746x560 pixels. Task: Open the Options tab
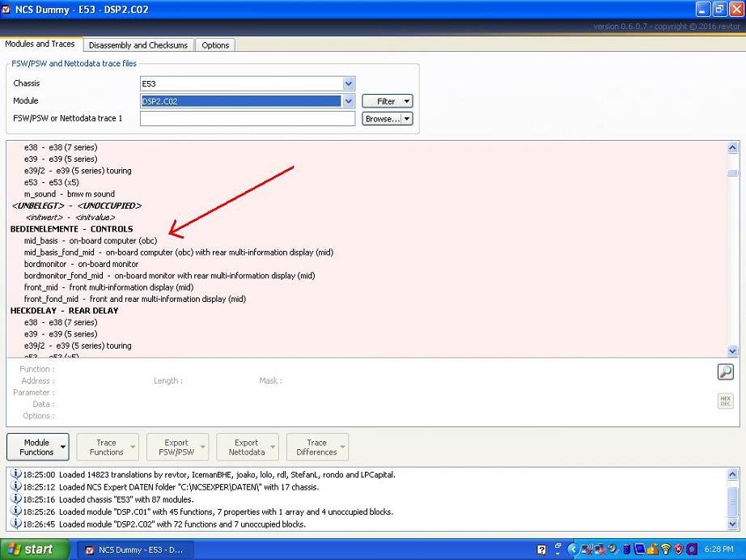click(215, 45)
